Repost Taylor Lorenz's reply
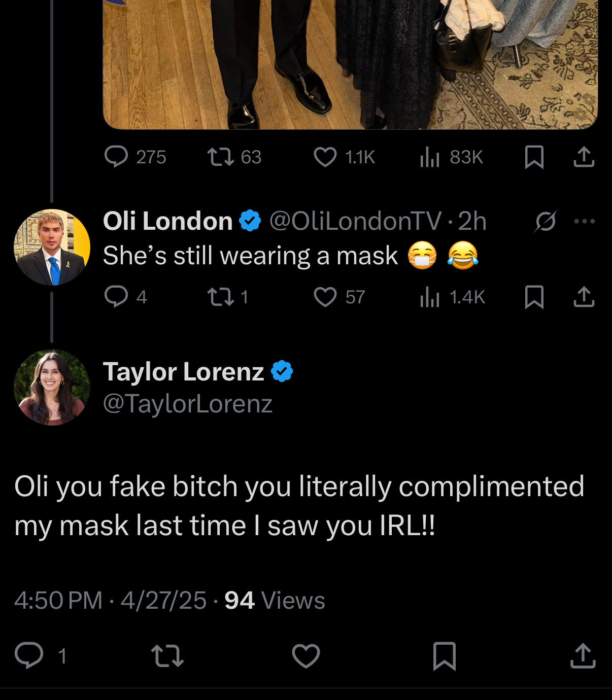This screenshot has height=700, width=612. [167, 656]
